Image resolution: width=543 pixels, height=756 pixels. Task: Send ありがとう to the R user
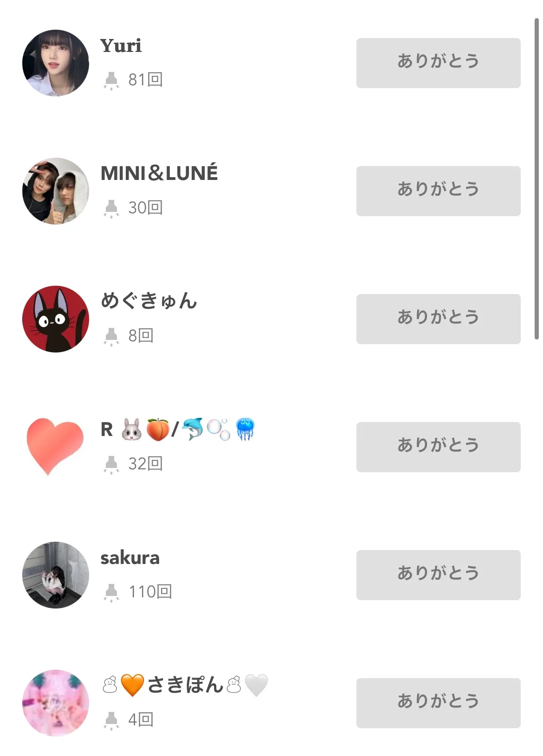pos(438,447)
